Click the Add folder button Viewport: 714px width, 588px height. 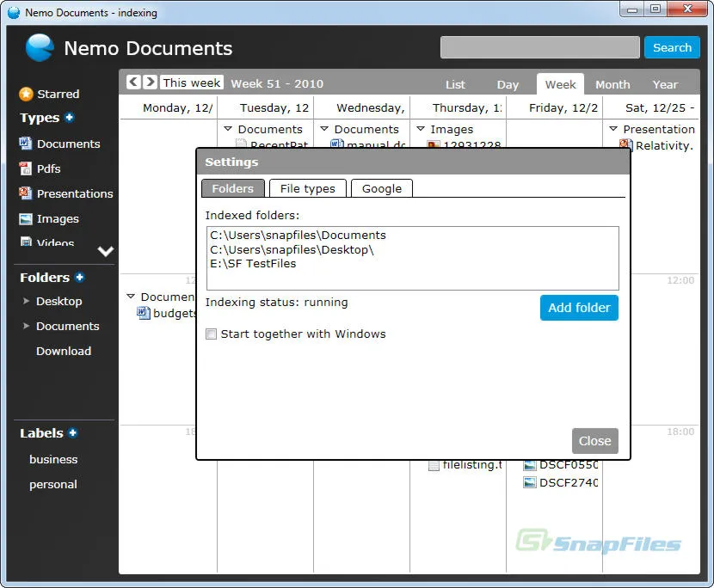579,308
